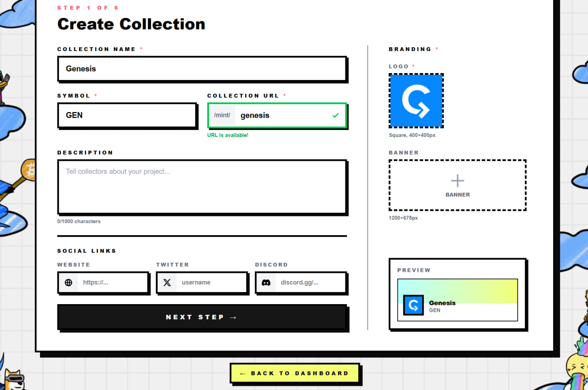Viewport: 588px width, 390px height.
Task: Focus the Symbol field containing GEN
Action: point(127,115)
